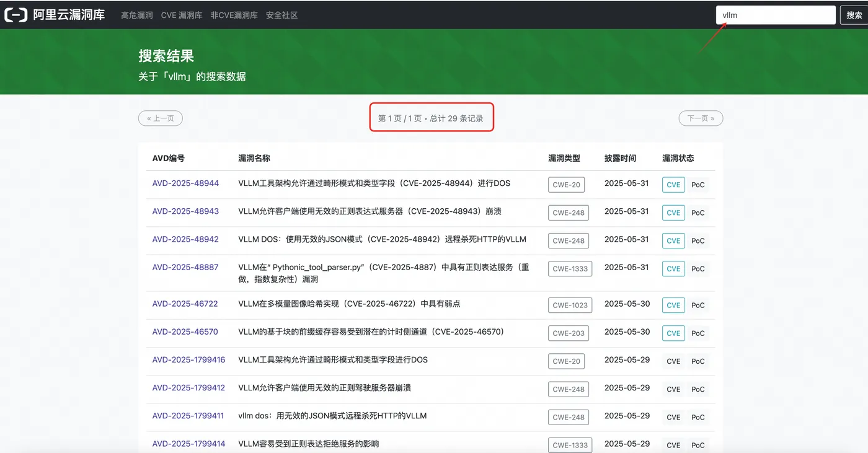This screenshot has height=453, width=868.
Task: Open vulnerability AVD-2025-1799412
Action: [189, 387]
